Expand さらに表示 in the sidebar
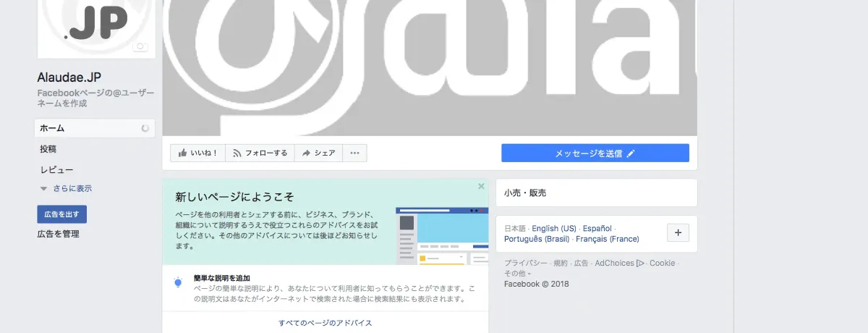Viewport: 868px width, 333px height. (x=71, y=189)
